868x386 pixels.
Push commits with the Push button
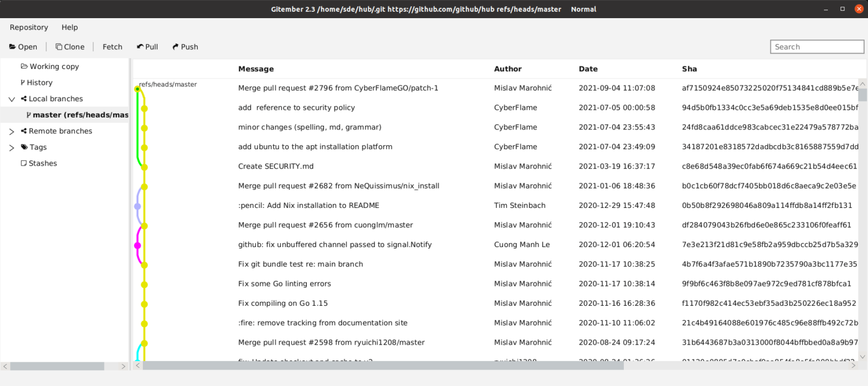[185, 47]
